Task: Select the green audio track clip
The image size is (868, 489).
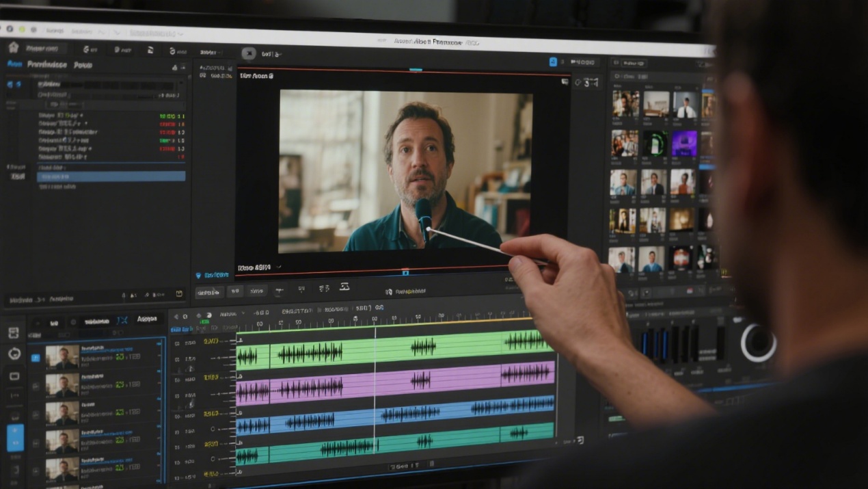Action: tap(395, 349)
